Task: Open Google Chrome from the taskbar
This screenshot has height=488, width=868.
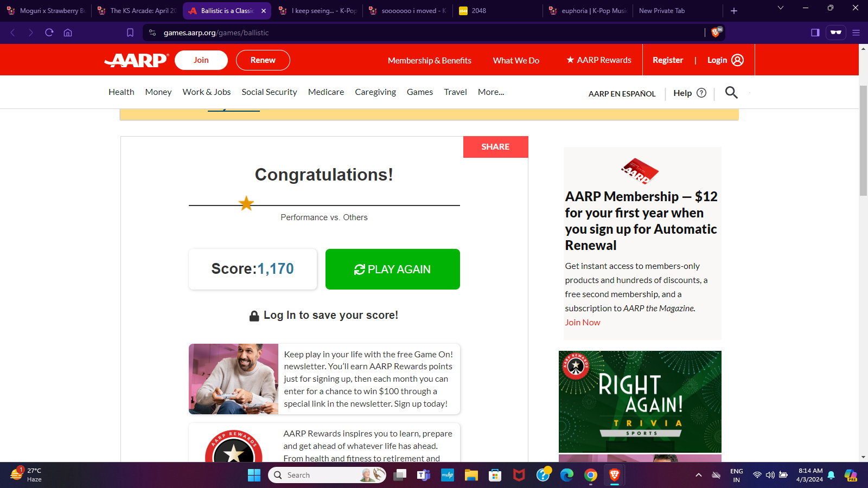Action: [x=591, y=475]
